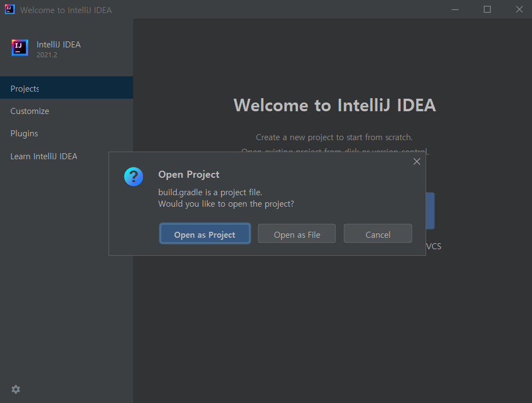Image resolution: width=532 pixels, height=403 pixels.
Task: Close the Open Project dialog with X
Action: [417, 162]
